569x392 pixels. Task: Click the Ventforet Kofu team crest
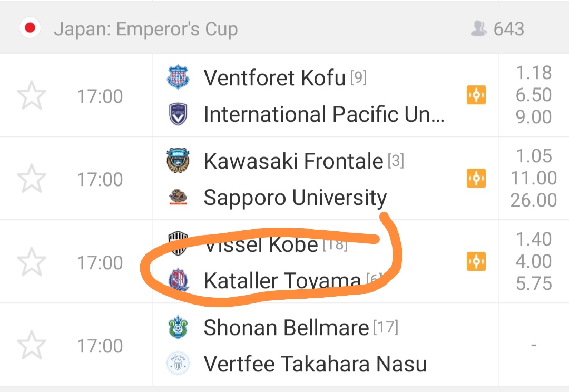(178, 78)
